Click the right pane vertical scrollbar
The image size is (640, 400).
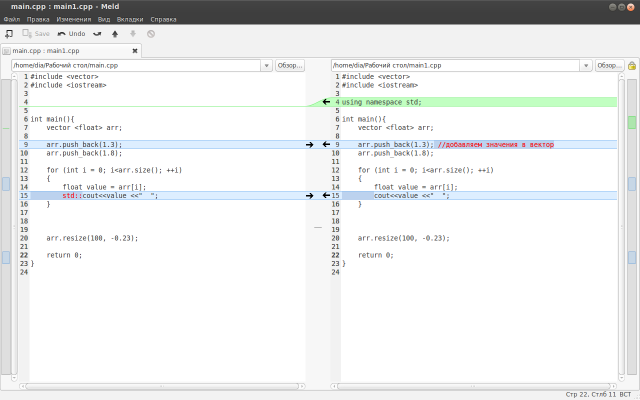click(x=622, y=227)
